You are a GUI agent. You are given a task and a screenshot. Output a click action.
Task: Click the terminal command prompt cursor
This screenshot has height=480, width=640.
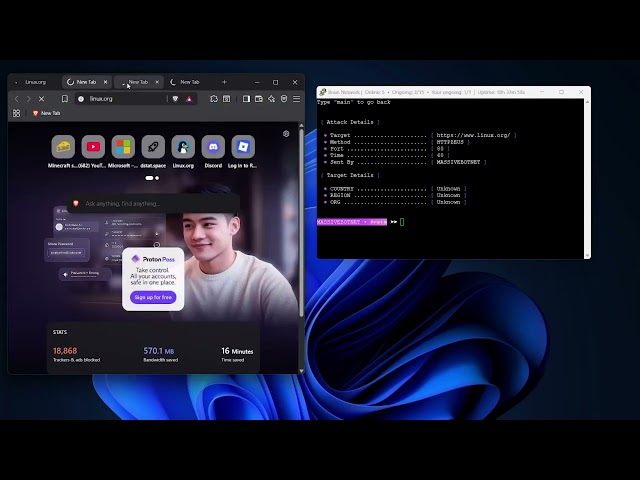click(402, 222)
